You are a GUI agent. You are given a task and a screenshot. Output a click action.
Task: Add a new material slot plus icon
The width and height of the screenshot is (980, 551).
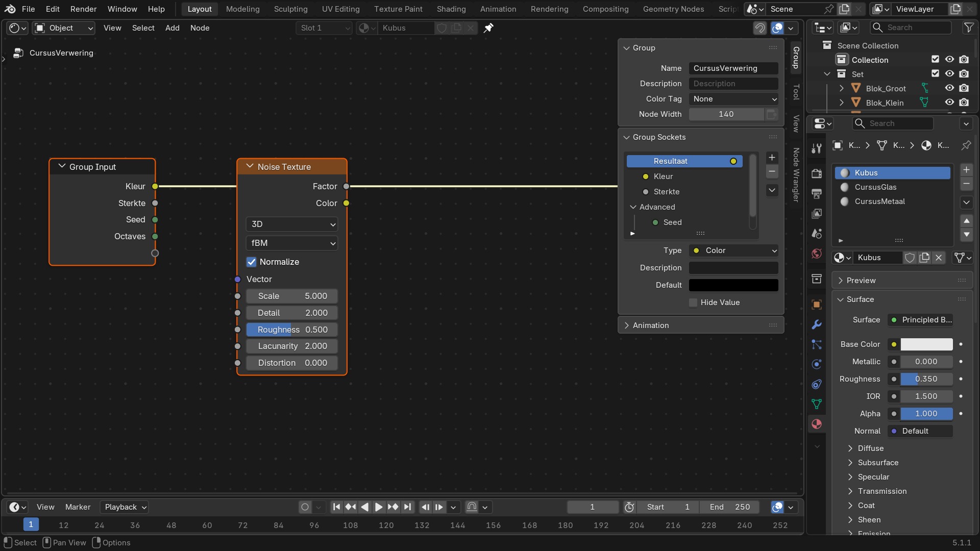tap(966, 170)
